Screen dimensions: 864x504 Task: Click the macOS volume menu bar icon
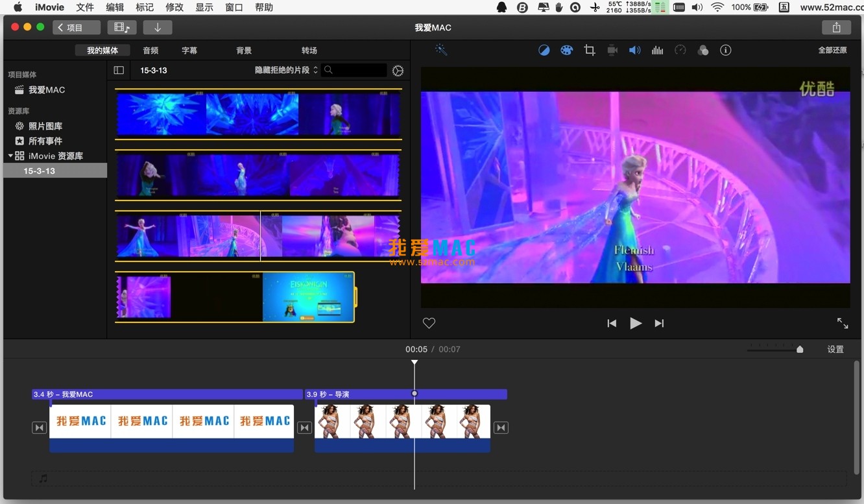[697, 7]
